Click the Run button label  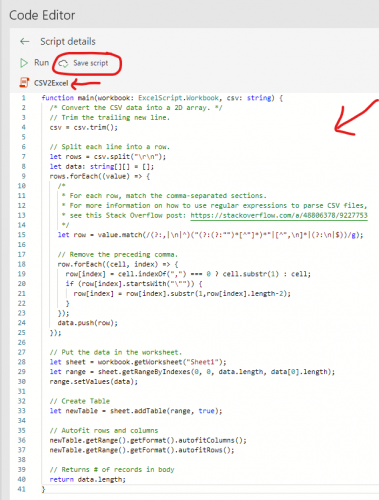(x=41, y=63)
